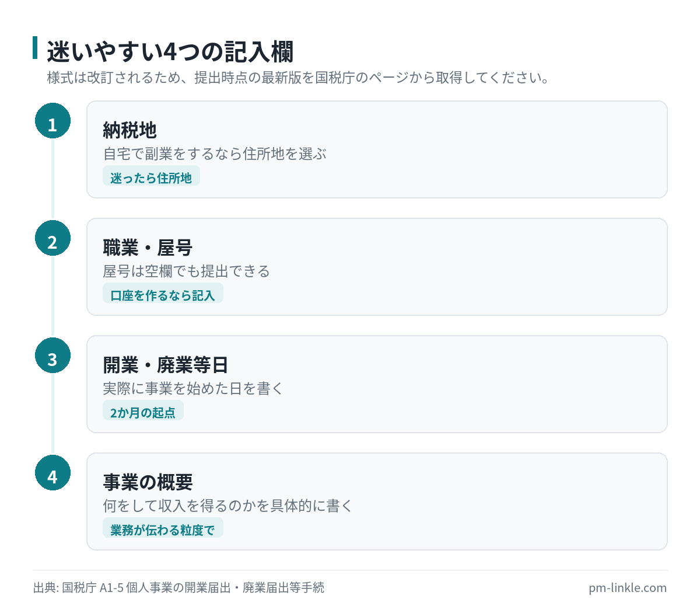Image resolution: width=700 pixels, height=606 pixels.
Task: Click the step number 2 circle
Action: [52, 238]
